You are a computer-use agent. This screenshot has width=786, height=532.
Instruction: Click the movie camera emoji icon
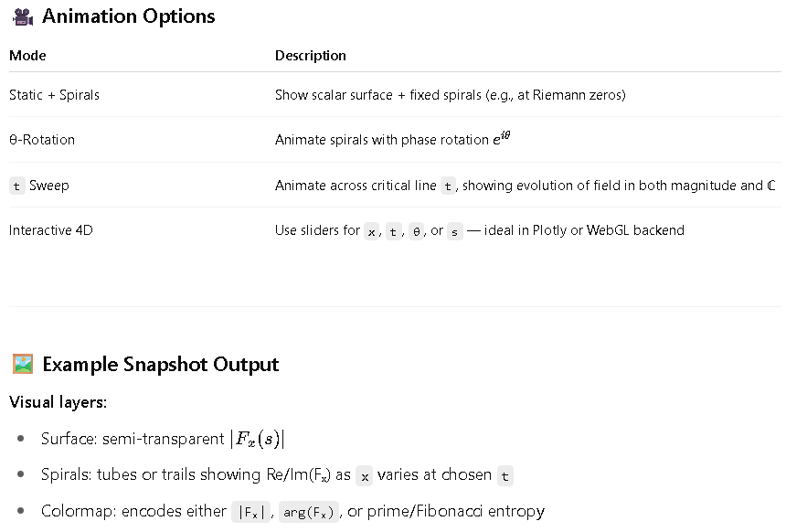23,16
